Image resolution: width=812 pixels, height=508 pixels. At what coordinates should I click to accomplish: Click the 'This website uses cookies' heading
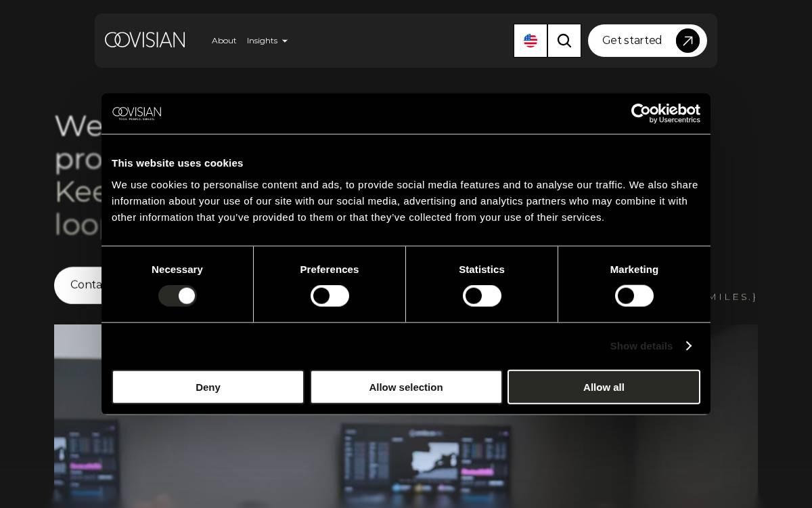coord(177,163)
